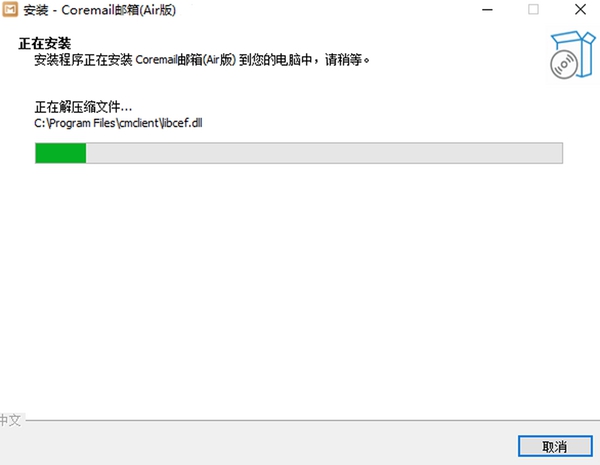Click the 正在安装 bold heading

[x=45, y=43]
